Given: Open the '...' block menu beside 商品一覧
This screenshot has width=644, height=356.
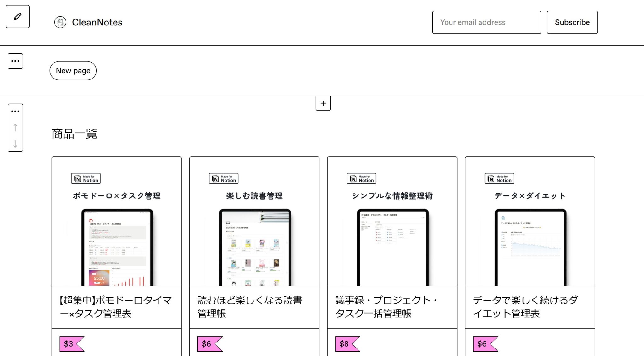Looking at the screenshot, I should click(15, 111).
